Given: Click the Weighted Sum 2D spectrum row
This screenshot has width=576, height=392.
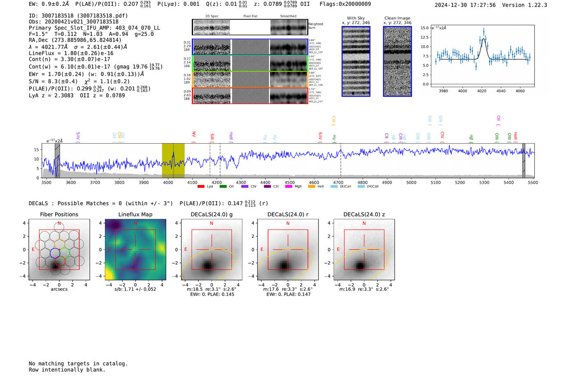Looking at the screenshot, I should click(x=250, y=27).
